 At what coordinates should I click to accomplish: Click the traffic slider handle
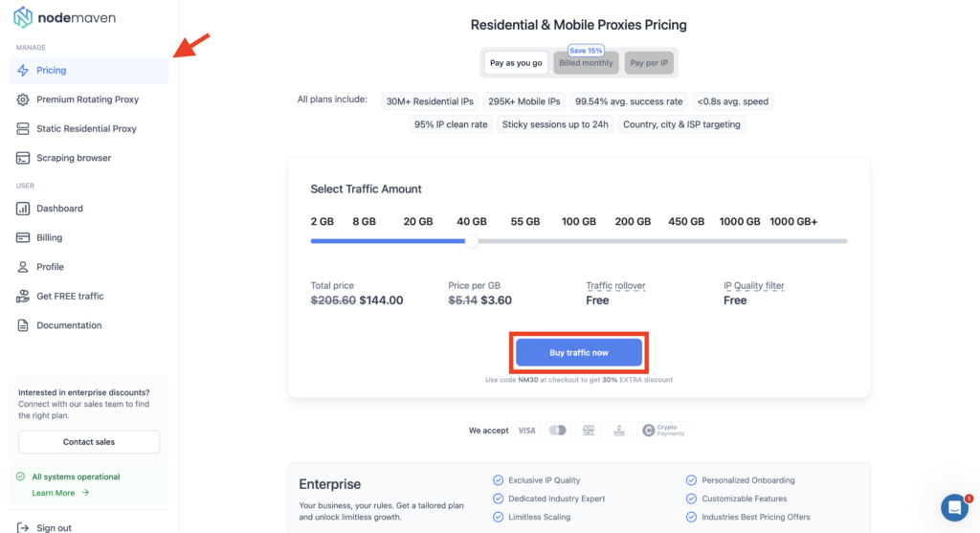[472, 241]
